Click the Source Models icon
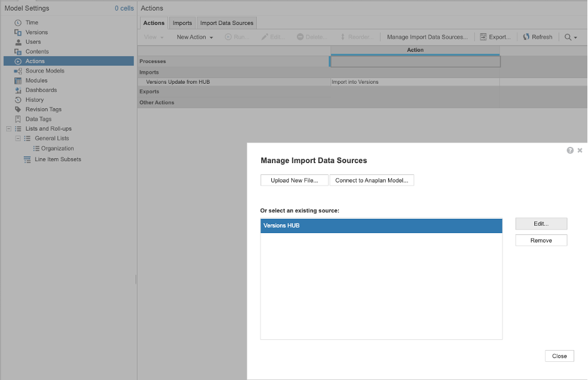The width and height of the screenshot is (588, 380). (x=17, y=71)
